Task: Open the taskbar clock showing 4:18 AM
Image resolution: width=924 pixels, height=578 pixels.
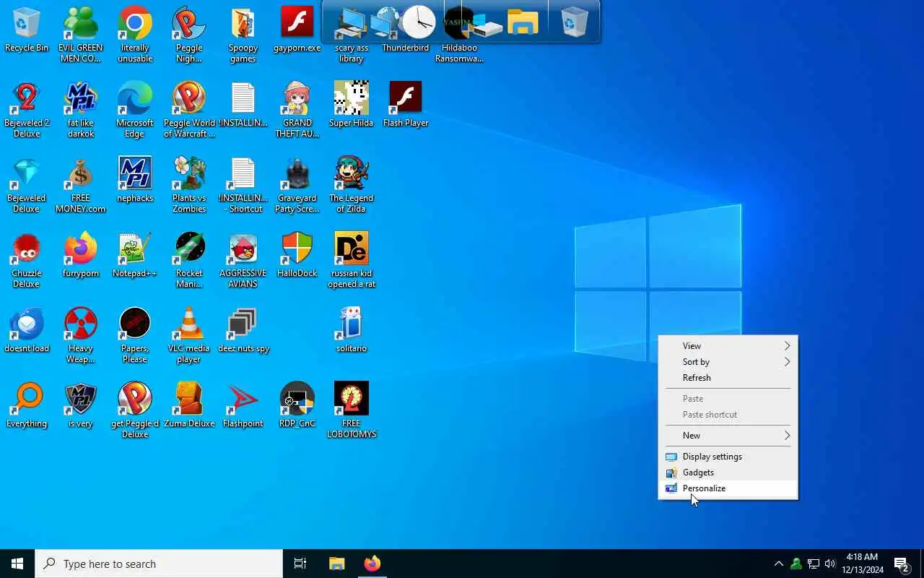Action: tap(863, 564)
